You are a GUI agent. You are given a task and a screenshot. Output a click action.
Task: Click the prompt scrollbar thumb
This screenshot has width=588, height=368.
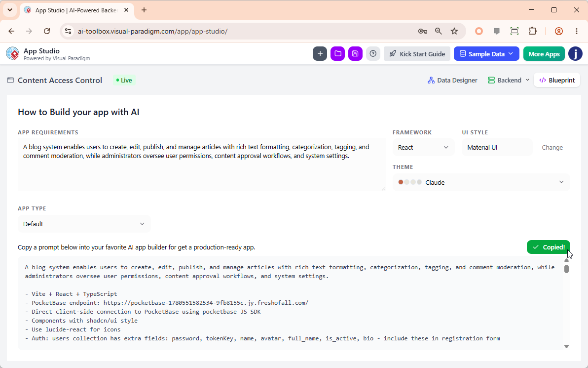coord(566,269)
